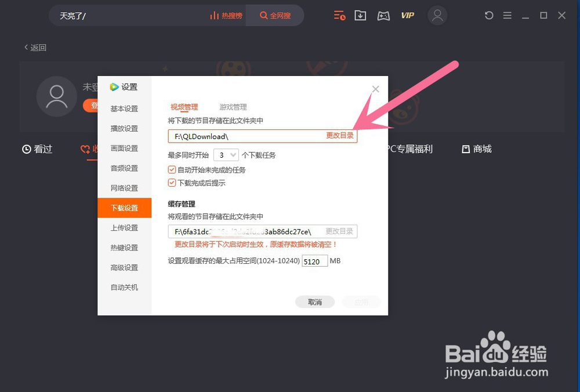Disable 下载完成后提示 checkbox
The width and height of the screenshot is (580, 392).
click(x=172, y=183)
